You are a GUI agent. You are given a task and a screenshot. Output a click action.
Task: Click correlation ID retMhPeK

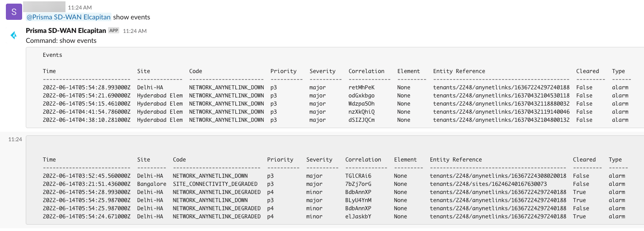(x=362, y=88)
